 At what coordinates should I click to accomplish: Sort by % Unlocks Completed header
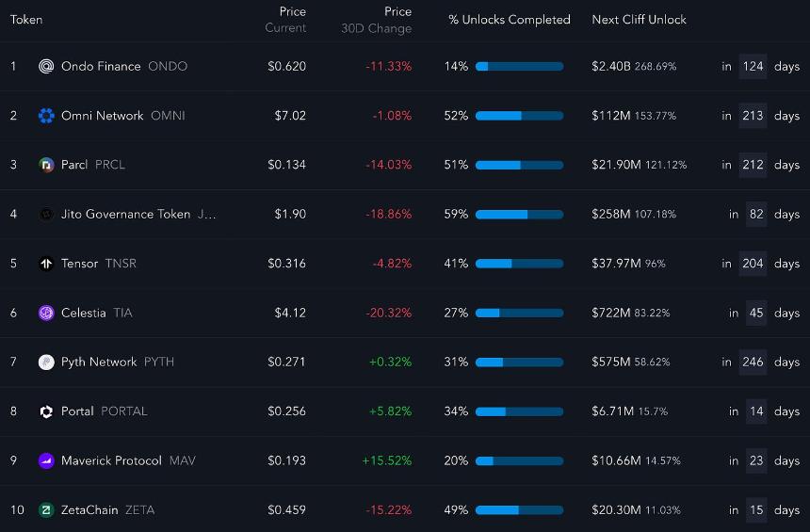click(510, 20)
